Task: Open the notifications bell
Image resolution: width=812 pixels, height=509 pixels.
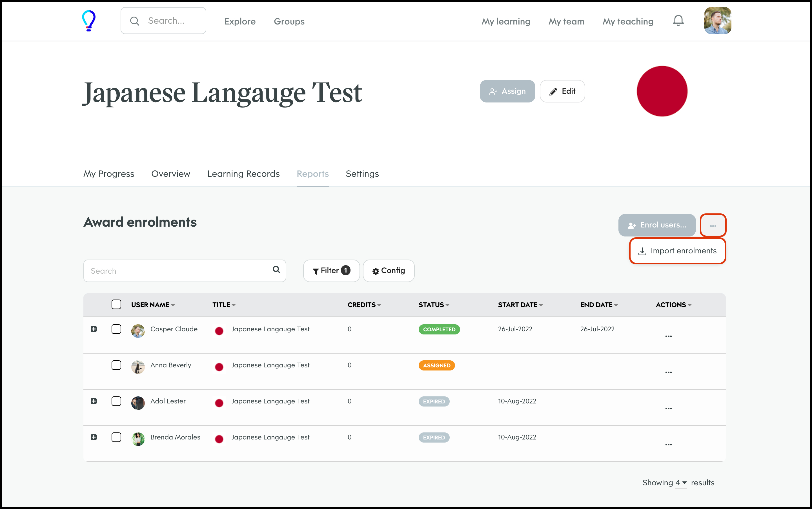Action: [x=678, y=21]
